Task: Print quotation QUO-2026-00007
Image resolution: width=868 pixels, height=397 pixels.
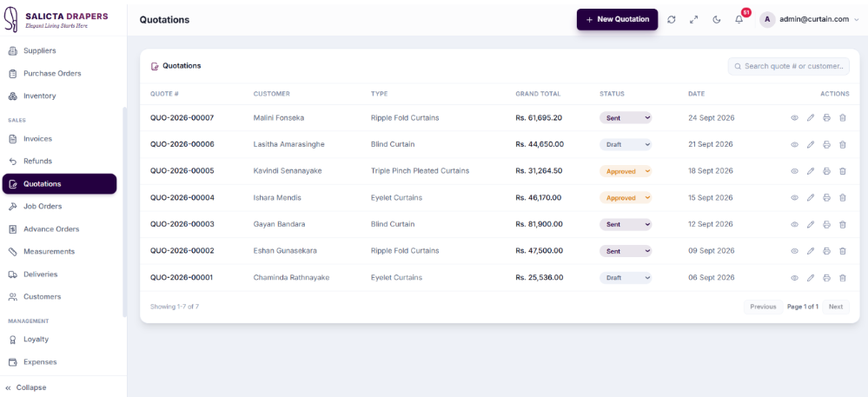Action: [x=826, y=118]
